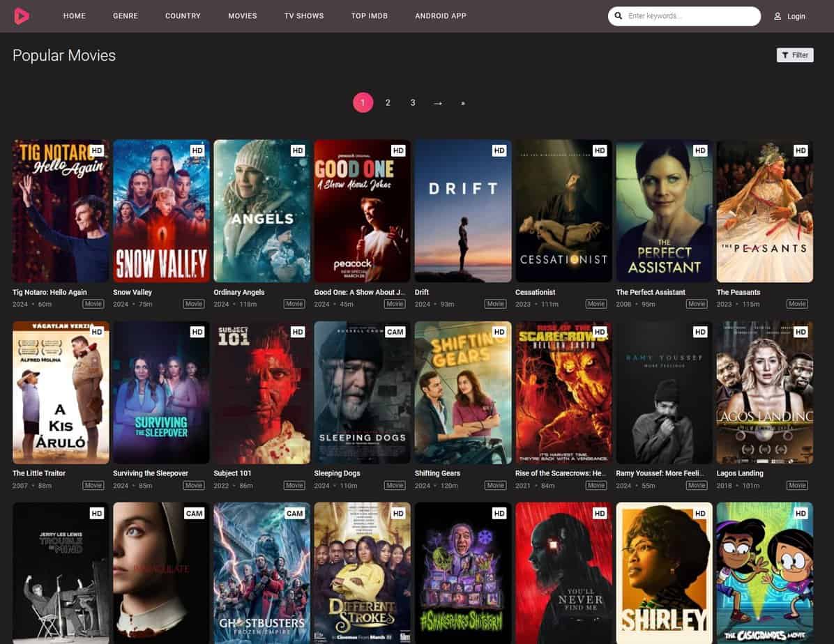
Task: Open Top IMDB page
Action: pyautogui.click(x=369, y=16)
